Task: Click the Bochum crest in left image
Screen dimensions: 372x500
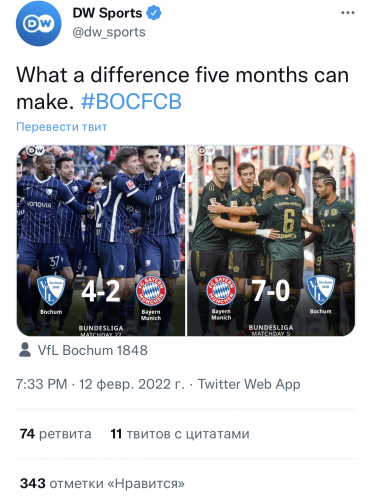Action: click(x=51, y=290)
